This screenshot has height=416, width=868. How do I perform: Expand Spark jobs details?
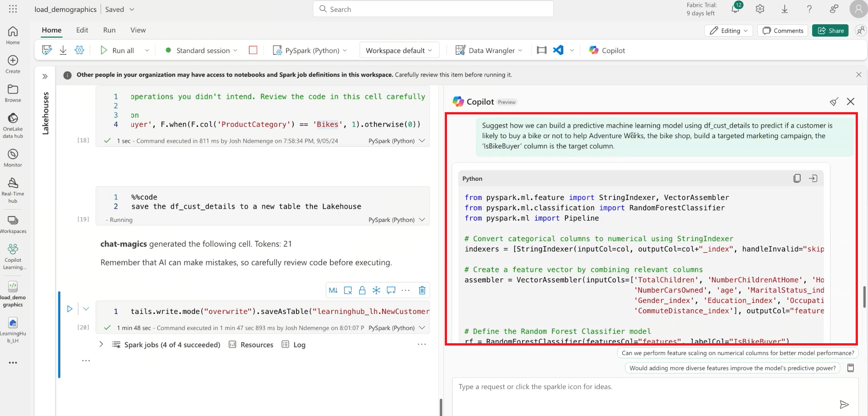(x=101, y=345)
